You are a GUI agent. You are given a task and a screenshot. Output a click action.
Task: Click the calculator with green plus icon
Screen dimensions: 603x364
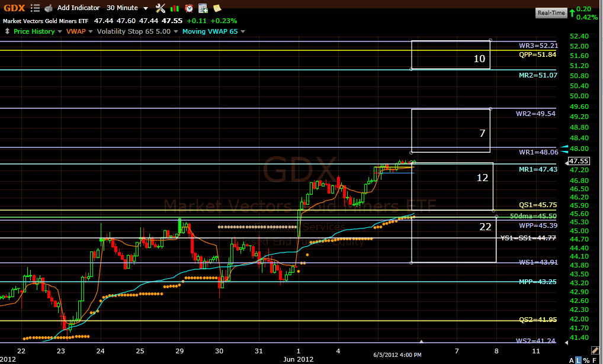tap(203, 8)
